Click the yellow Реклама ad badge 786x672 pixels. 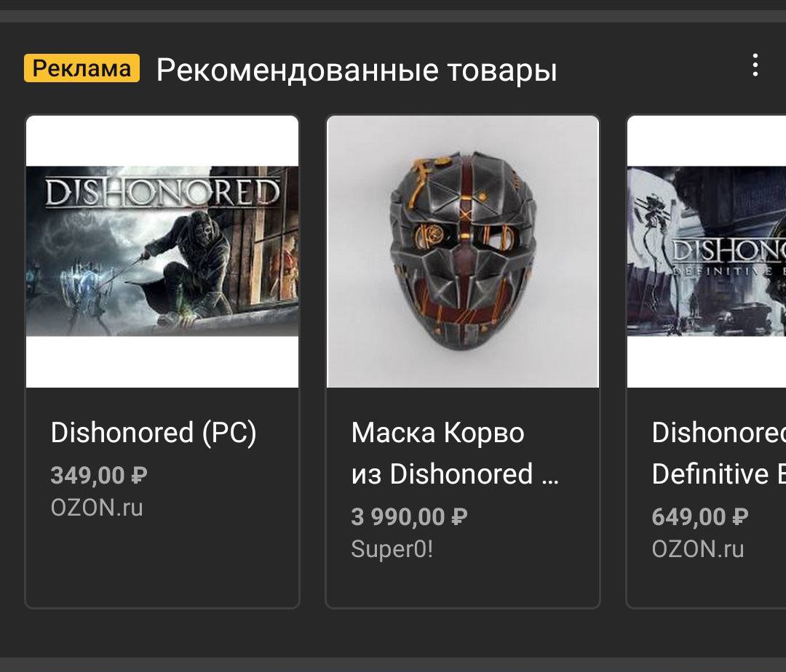click(x=82, y=68)
